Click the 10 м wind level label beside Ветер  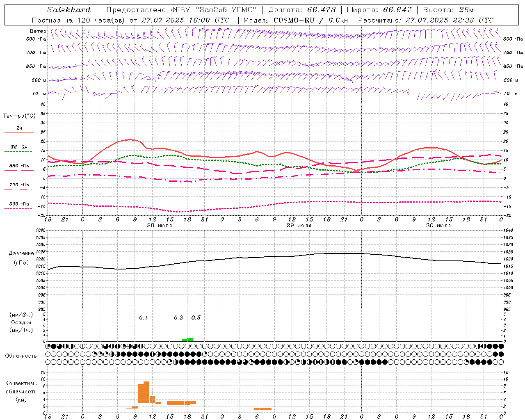[x=39, y=94]
